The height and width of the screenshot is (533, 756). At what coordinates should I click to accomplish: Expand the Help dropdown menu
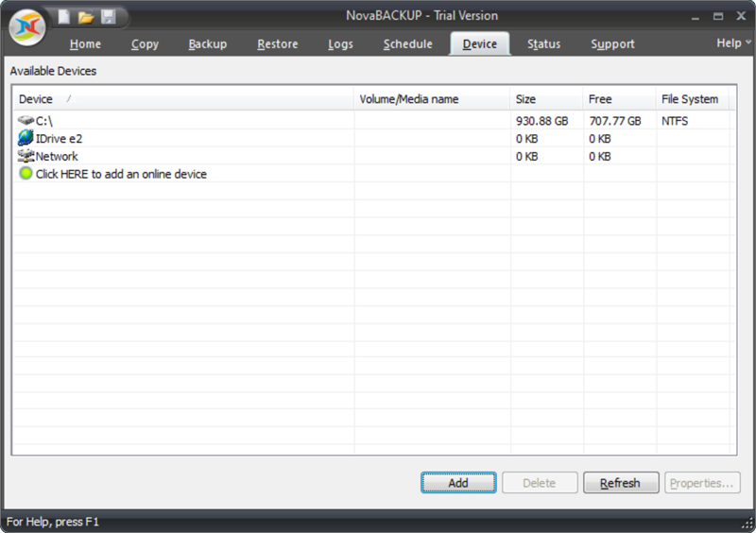point(733,43)
